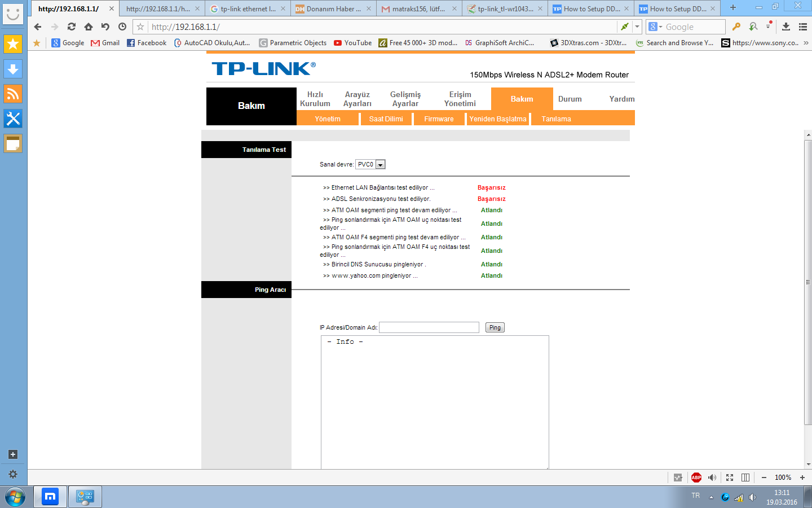Switch to the Hızlı Kurulum tab
The width and height of the screenshot is (812, 508).
coord(315,99)
